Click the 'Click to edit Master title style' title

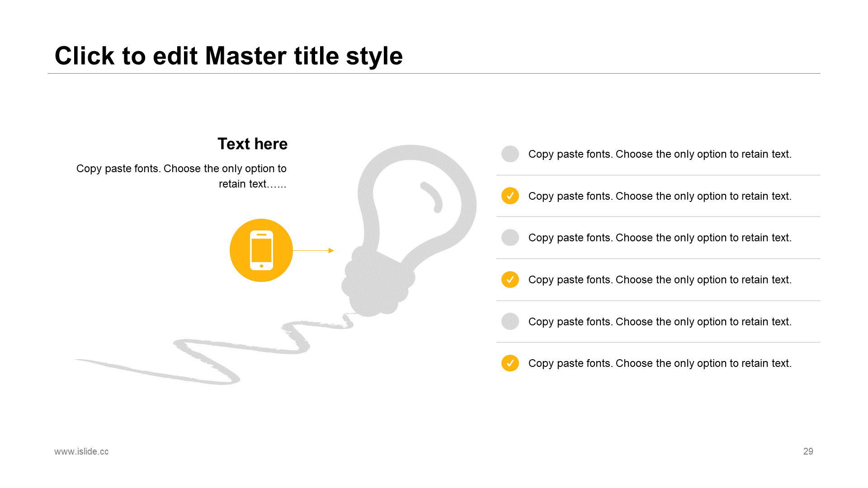[228, 56]
